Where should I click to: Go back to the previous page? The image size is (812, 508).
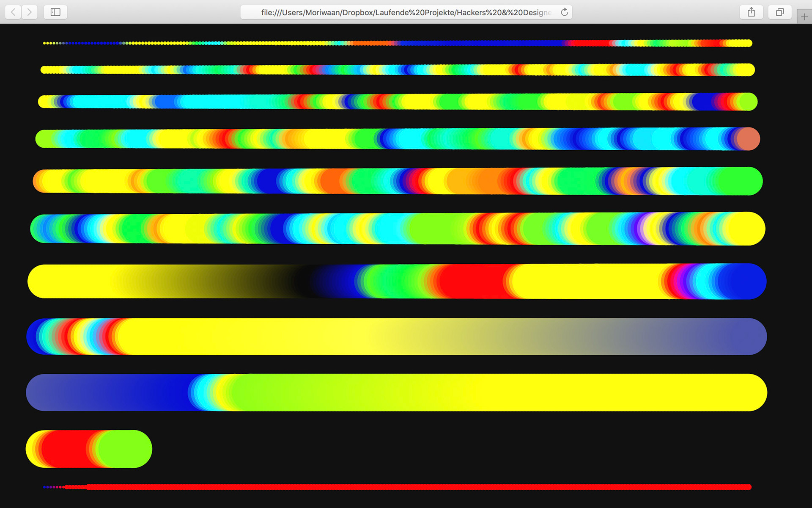[x=13, y=12]
